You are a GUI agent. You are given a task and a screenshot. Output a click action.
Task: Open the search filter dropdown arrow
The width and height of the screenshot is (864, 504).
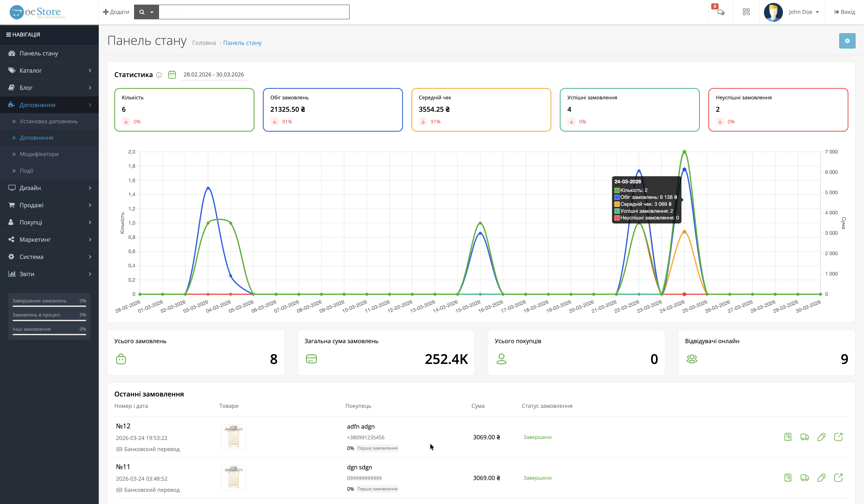(x=152, y=12)
